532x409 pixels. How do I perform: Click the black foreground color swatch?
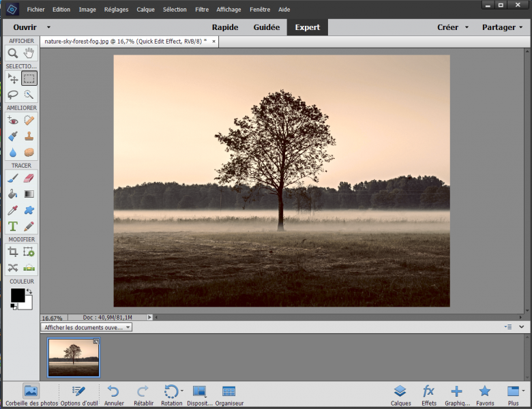(x=17, y=295)
